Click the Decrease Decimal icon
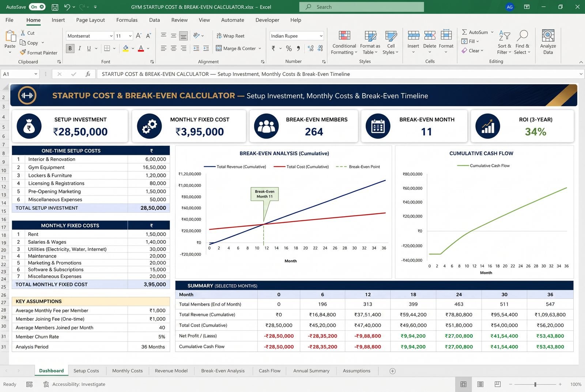The width and height of the screenshot is (585, 392). pos(320,48)
